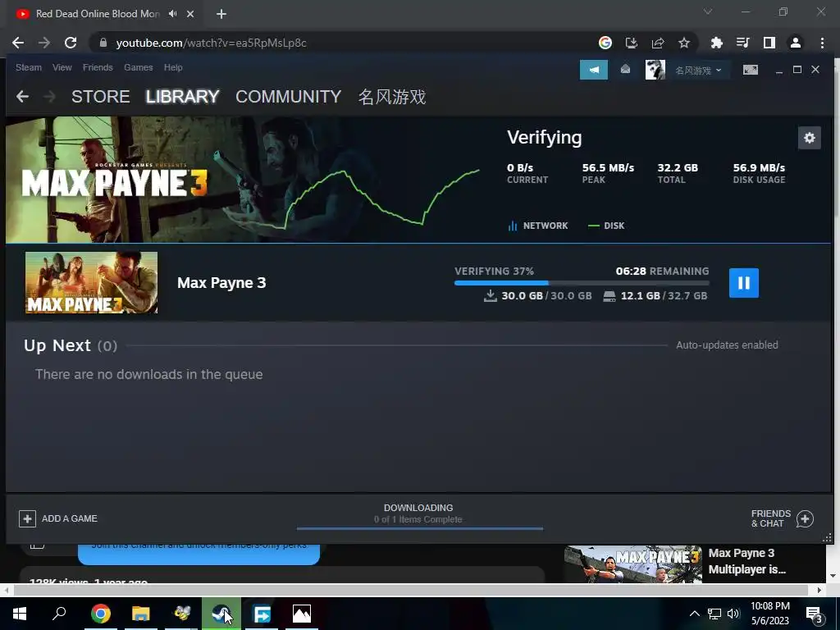Click the Steam profile avatar picture
Viewport: 840px width, 630px height.
(x=655, y=70)
